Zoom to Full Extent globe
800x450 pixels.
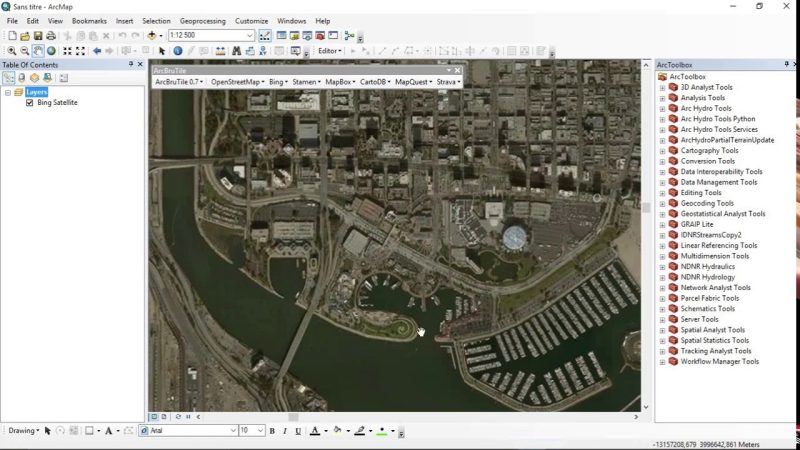click(x=51, y=51)
